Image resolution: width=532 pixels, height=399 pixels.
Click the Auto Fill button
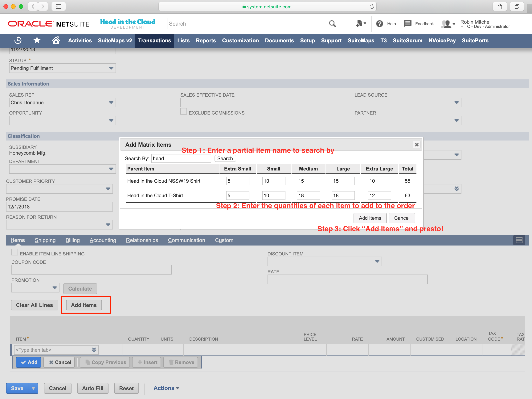93,388
